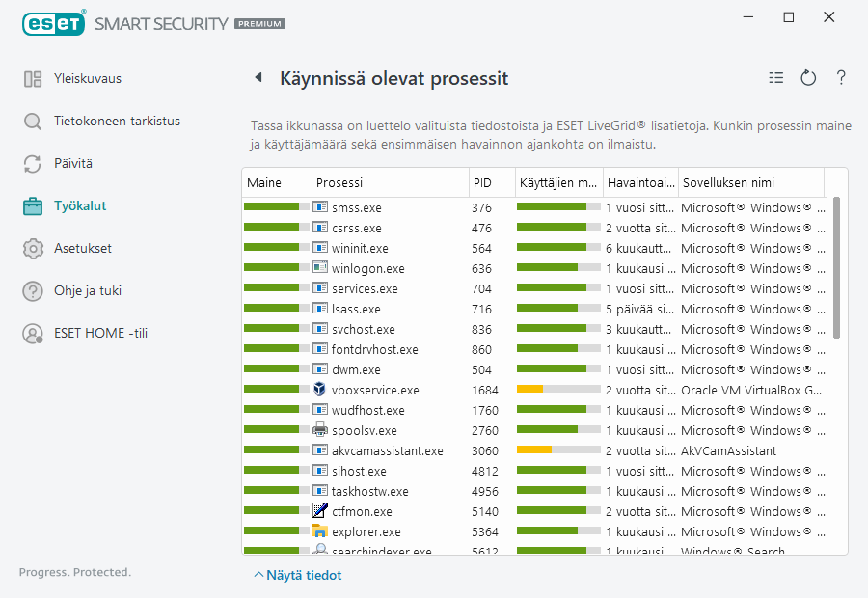Screen dimensions: 868x598
Task: Open the Yleiskuvaus sidebar section
Action: pos(87,79)
